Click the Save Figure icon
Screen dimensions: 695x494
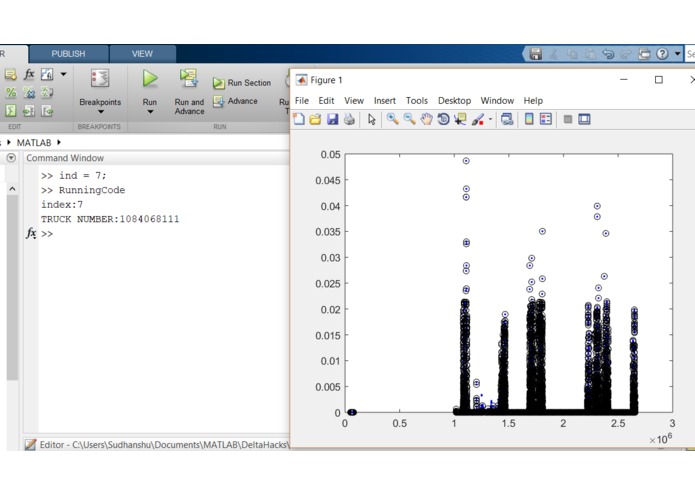pyautogui.click(x=332, y=119)
